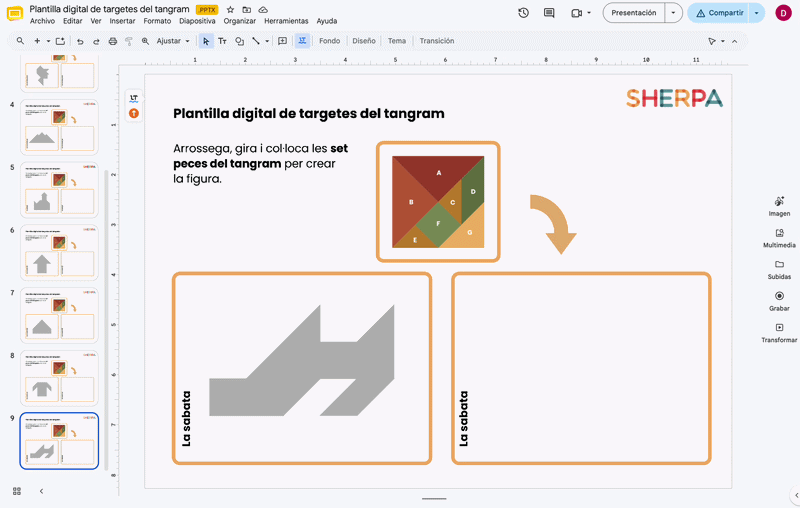Click the Transición toolbar button

[x=437, y=41]
